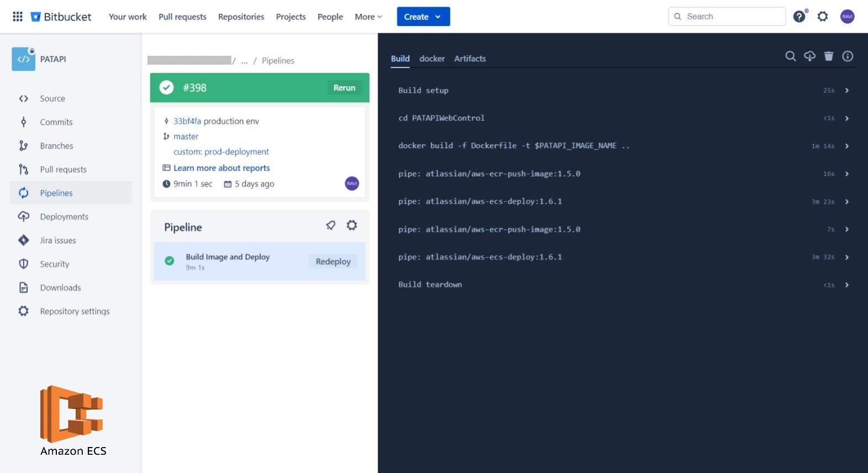Open the More dropdown menu
Image resolution: width=868 pixels, height=473 pixels.
pos(368,17)
